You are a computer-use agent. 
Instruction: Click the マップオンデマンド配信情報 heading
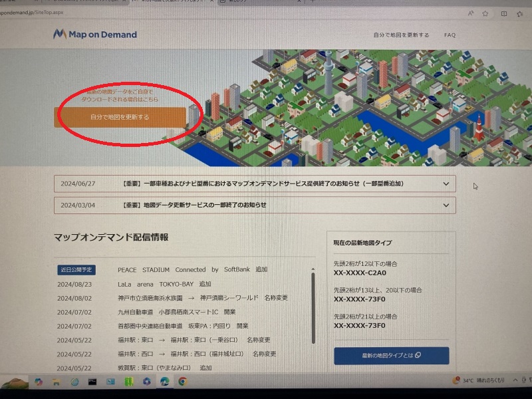[x=111, y=237]
